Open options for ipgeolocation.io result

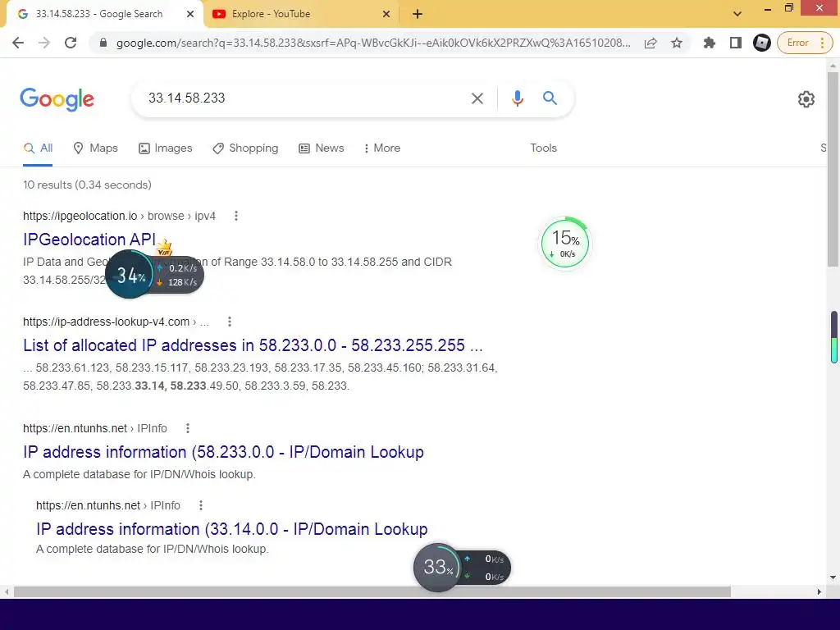pyautogui.click(x=235, y=216)
